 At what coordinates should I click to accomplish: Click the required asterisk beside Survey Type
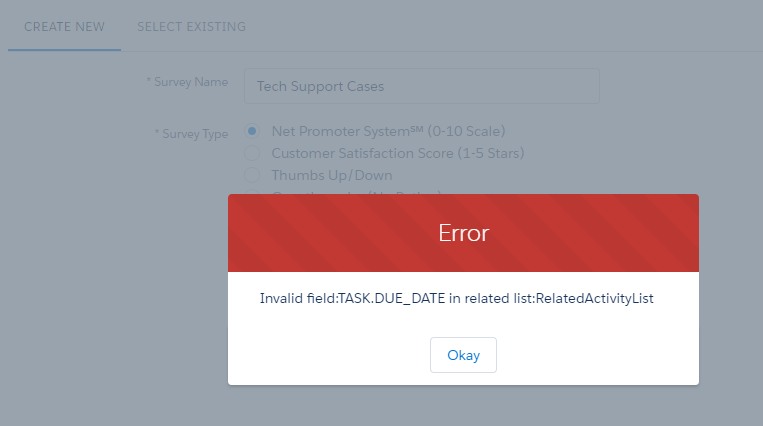[x=157, y=131]
